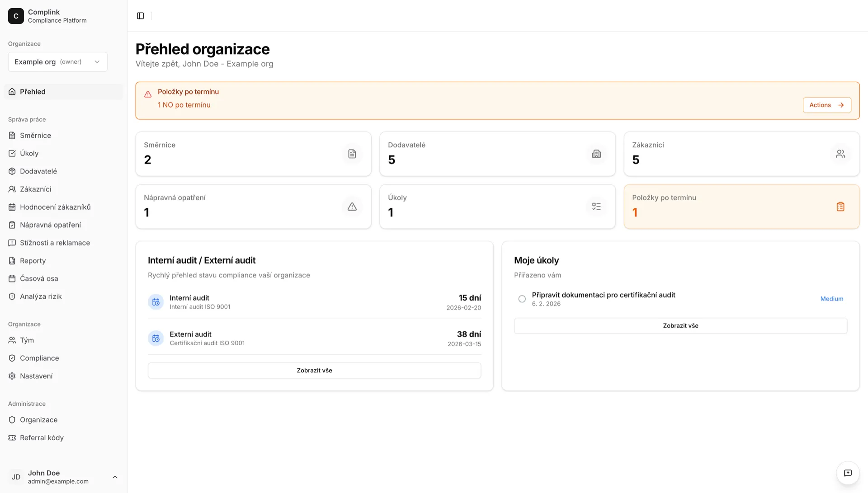Toggle the sidebar panel icon at top
This screenshot has width=868, height=493.
pyautogui.click(x=140, y=15)
